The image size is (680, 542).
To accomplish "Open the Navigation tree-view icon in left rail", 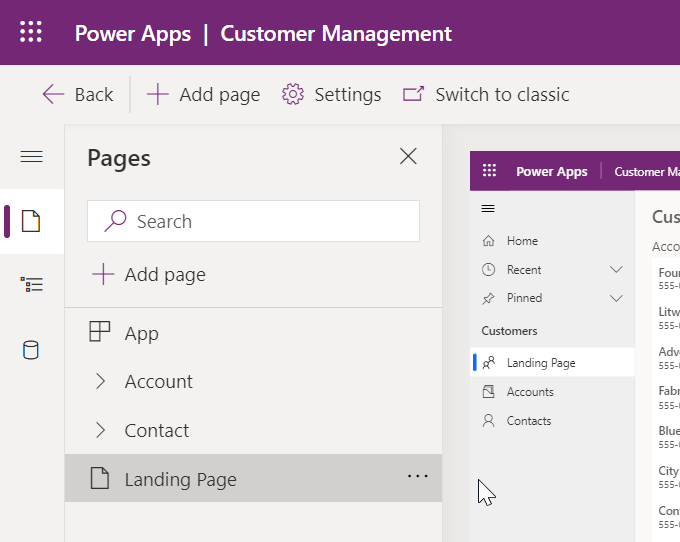I will 32,285.
